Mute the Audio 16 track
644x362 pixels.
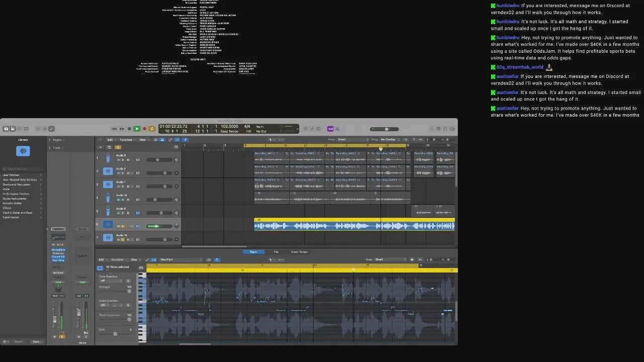pos(118,200)
